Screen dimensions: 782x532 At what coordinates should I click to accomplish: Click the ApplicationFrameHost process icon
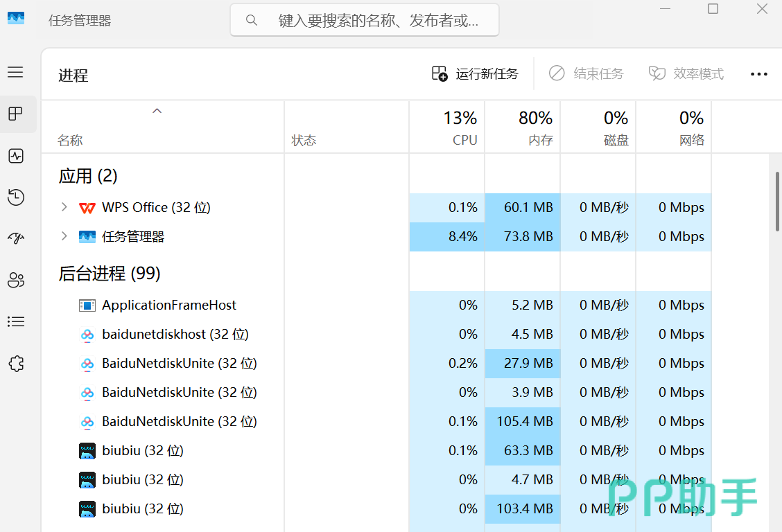(x=87, y=305)
